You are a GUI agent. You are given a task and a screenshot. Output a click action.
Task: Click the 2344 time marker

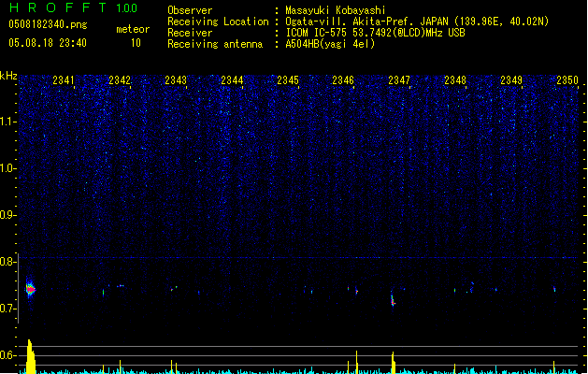pos(232,80)
